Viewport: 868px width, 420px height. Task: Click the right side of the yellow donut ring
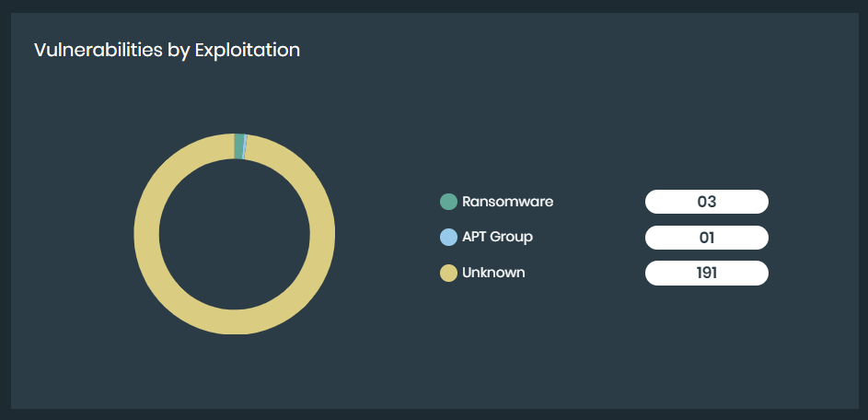322,234
